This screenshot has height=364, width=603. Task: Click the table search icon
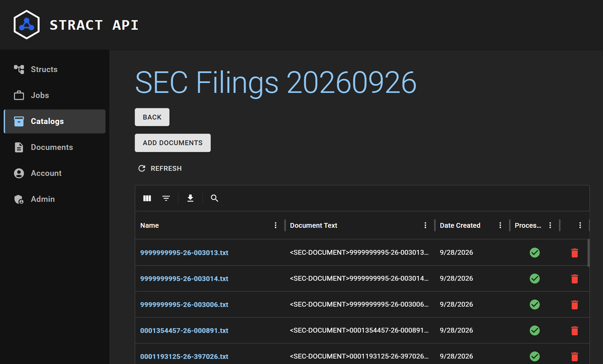[215, 198]
